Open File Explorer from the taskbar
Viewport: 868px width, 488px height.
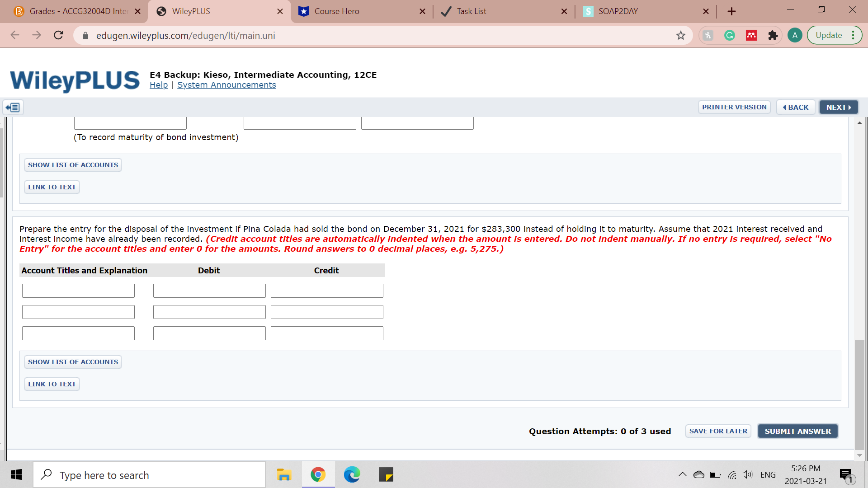284,474
